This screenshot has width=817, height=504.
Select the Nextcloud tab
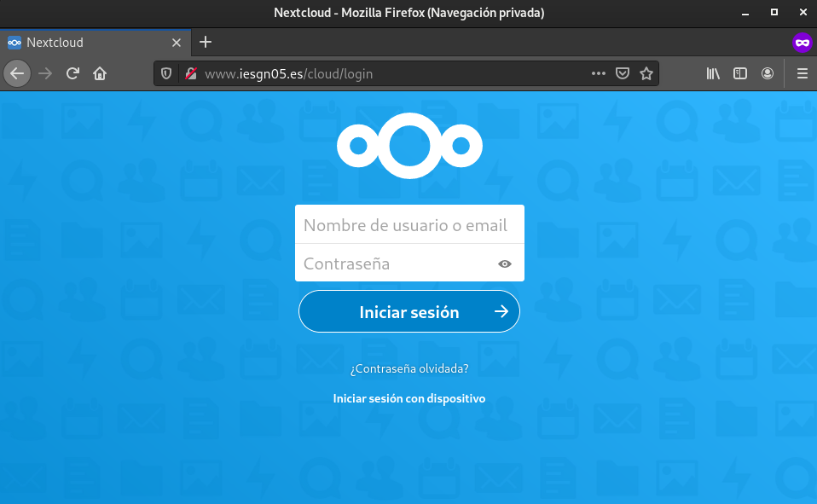[x=85, y=42]
